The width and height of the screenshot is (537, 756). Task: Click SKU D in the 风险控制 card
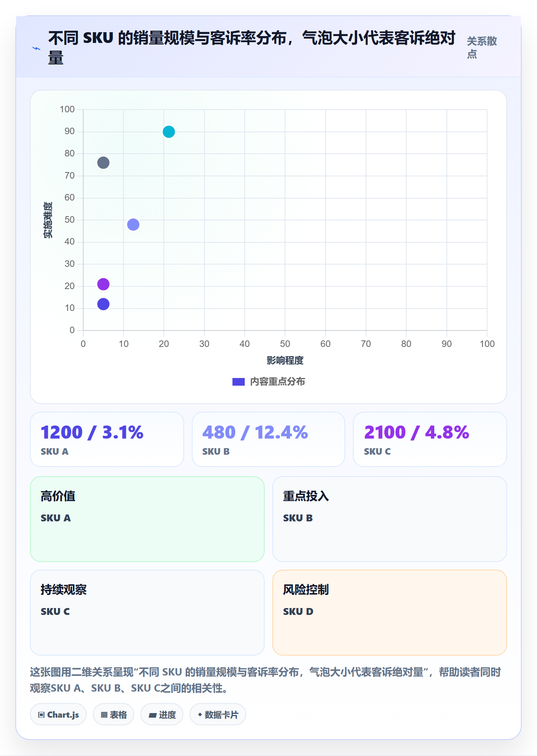[x=298, y=611]
